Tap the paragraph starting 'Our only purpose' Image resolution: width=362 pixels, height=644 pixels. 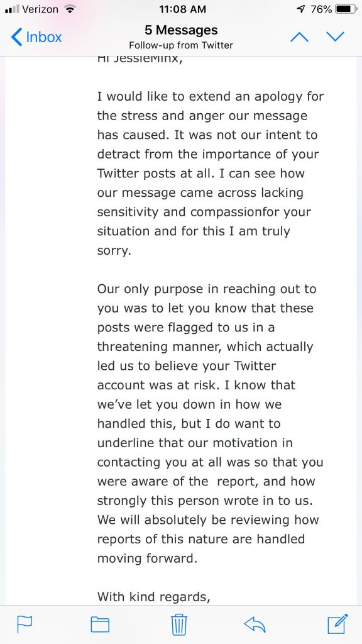210,423
